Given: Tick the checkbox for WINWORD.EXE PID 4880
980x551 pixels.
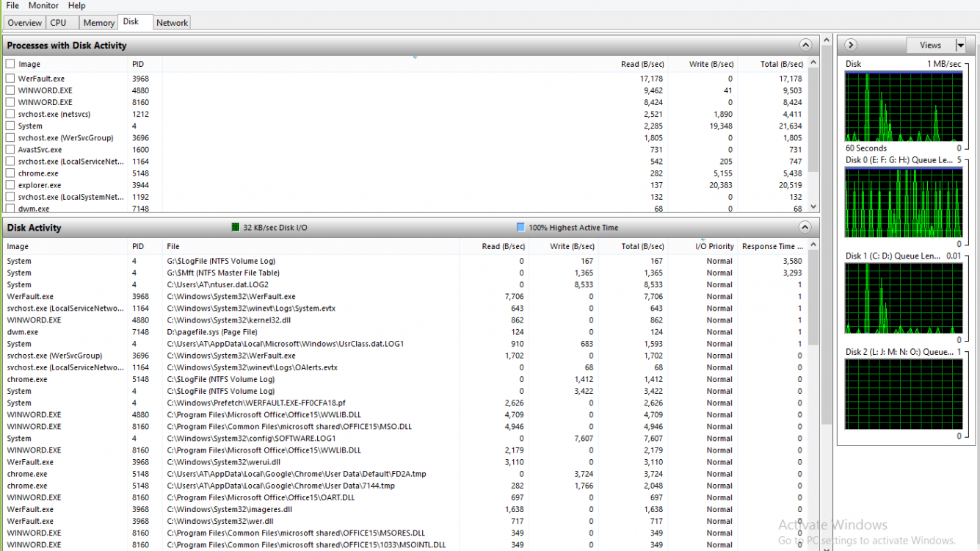Looking at the screenshot, I should pos(10,90).
